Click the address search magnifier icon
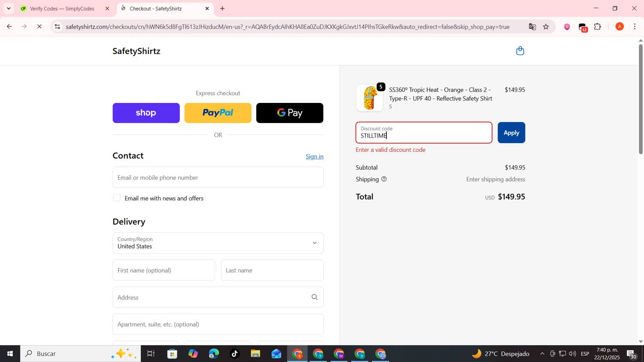The width and height of the screenshot is (644, 362). tap(314, 297)
